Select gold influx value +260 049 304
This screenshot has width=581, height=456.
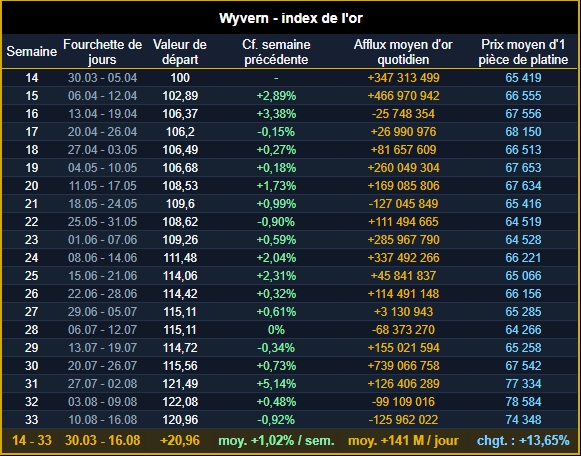(403, 168)
